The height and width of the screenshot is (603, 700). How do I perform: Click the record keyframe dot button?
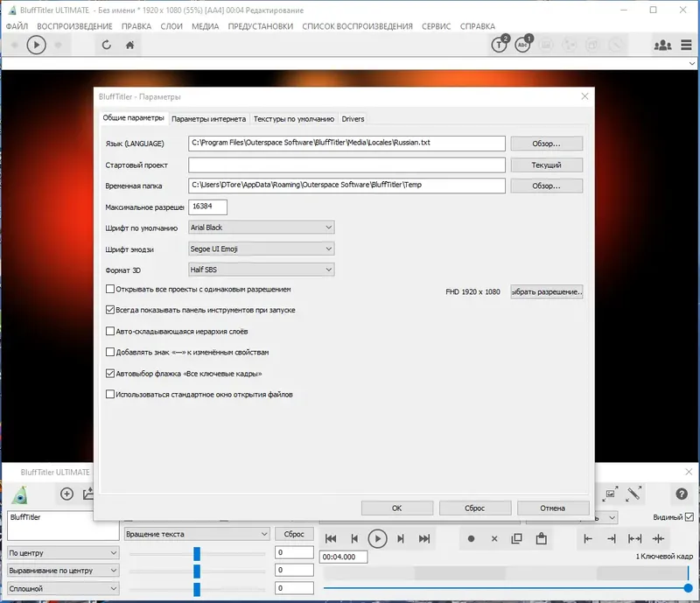471,539
